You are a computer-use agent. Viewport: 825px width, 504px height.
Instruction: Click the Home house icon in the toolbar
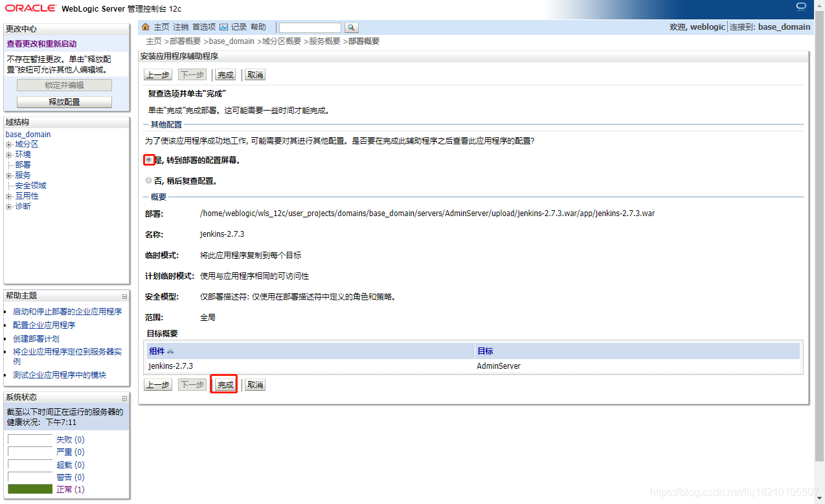pos(146,27)
